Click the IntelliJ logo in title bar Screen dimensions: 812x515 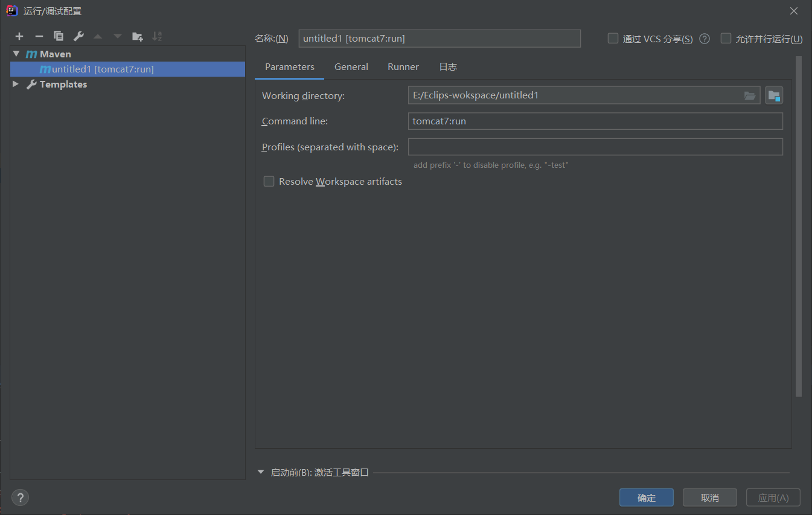click(11, 10)
